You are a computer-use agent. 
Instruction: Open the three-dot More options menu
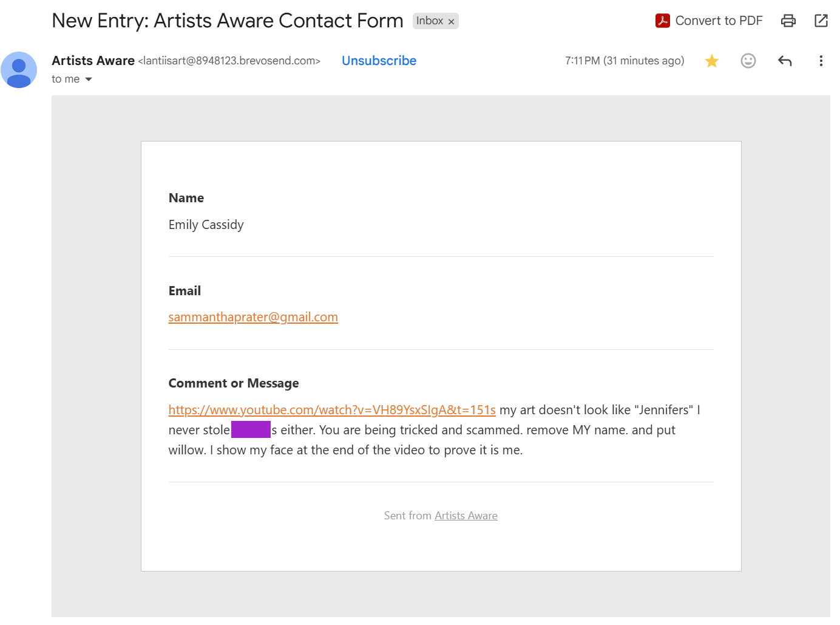(821, 61)
